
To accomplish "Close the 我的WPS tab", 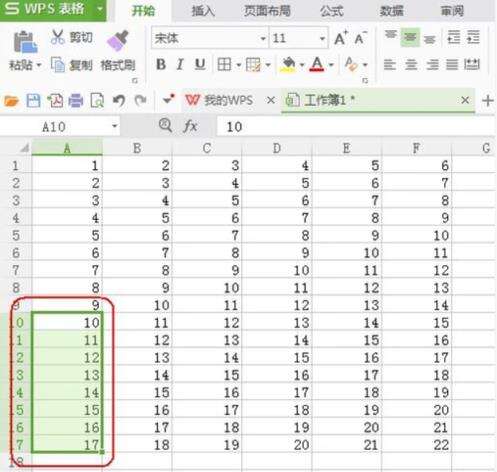I will tap(271, 100).
